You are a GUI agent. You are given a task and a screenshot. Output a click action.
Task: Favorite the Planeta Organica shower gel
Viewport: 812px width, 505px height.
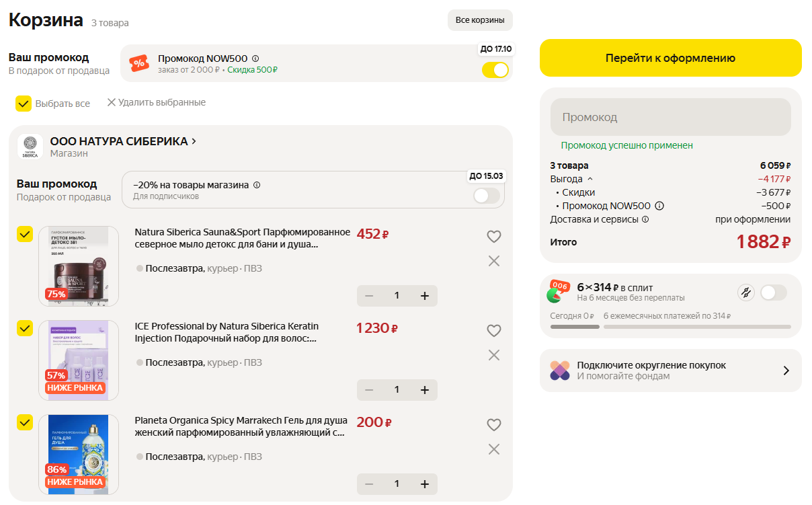(x=494, y=424)
